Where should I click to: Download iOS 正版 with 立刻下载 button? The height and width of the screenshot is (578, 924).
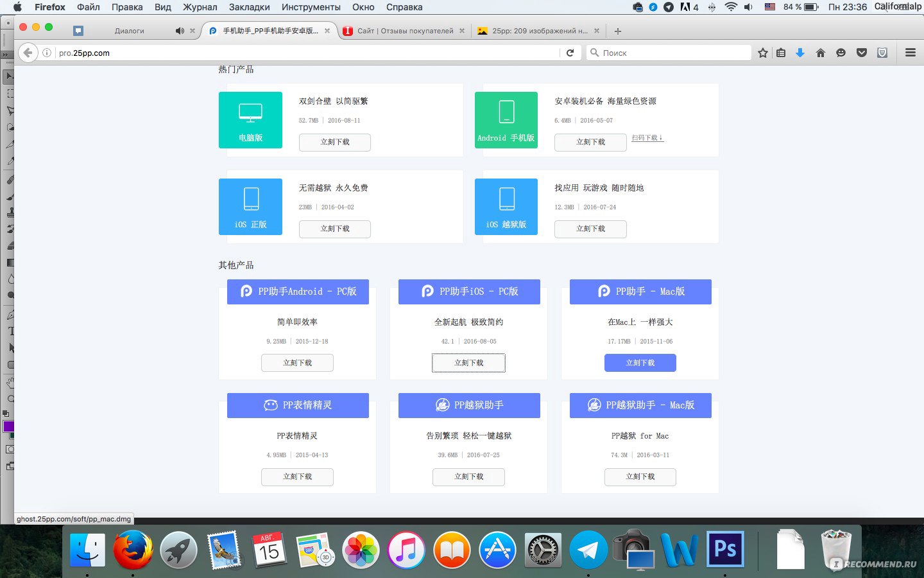(x=335, y=229)
